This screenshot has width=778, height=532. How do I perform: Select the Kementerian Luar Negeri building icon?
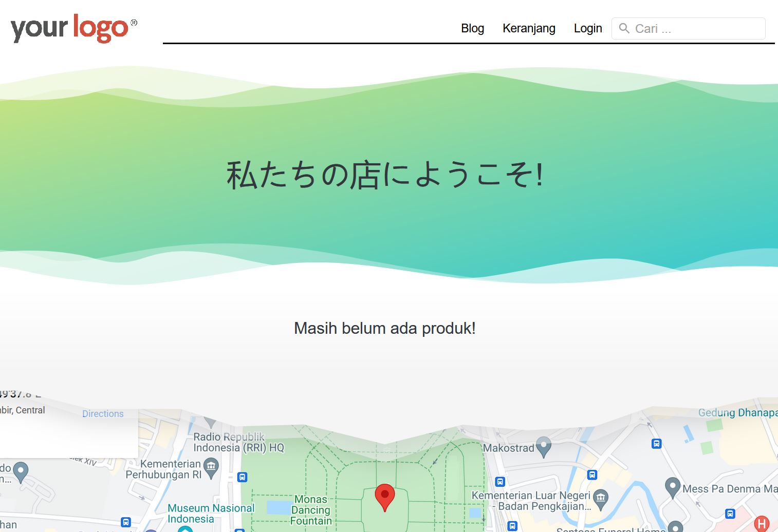pos(600,498)
